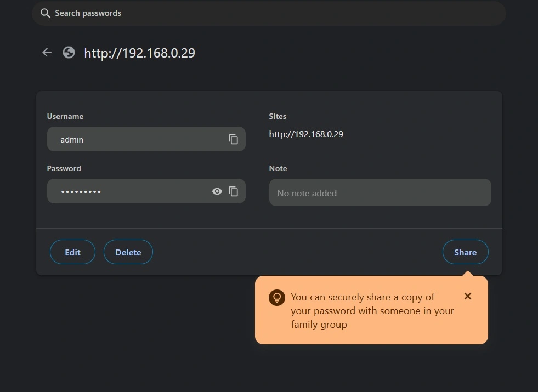Click the lightbulb icon in the share tip
Screen dimensions: 538x392
click(x=276, y=297)
